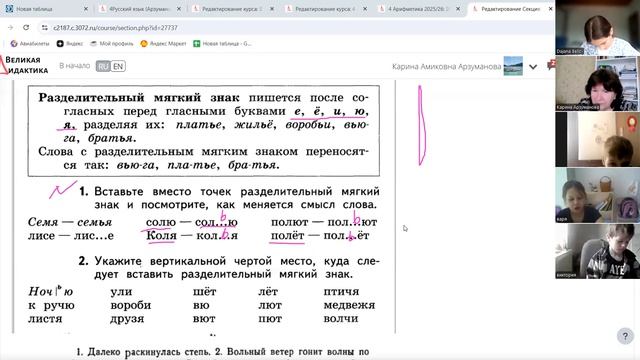Click the word "Ночю" in exercise 2
This screenshot has width=640, height=360.
tap(51, 291)
